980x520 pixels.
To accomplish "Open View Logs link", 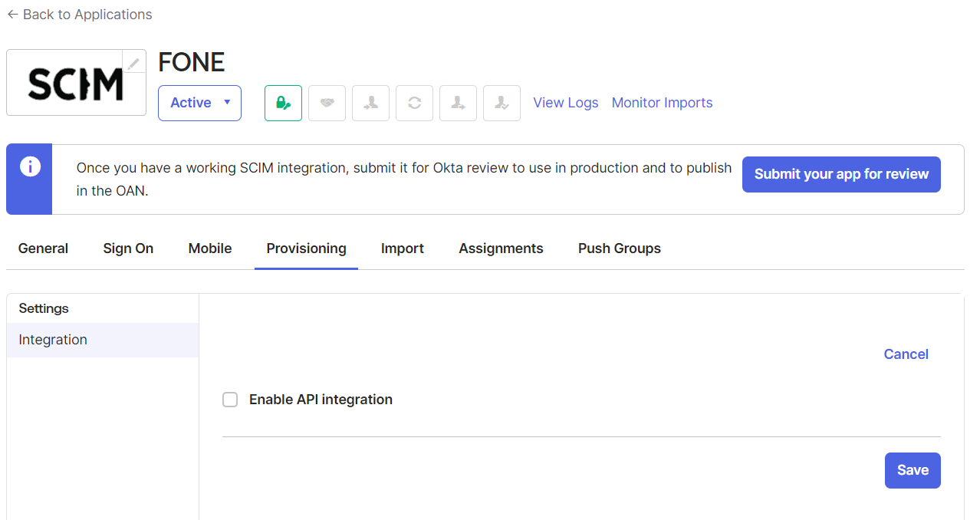I will tap(566, 103).
